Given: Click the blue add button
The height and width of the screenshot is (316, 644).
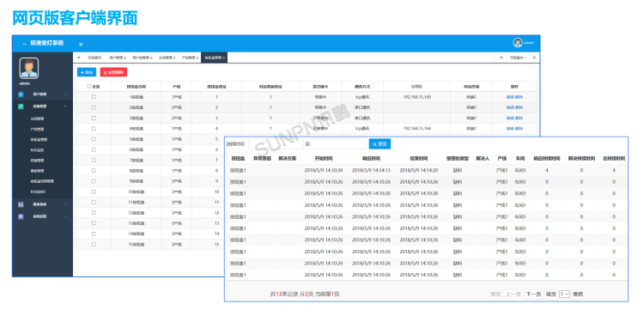Looking at the screenshot, I should coord(87,72).
